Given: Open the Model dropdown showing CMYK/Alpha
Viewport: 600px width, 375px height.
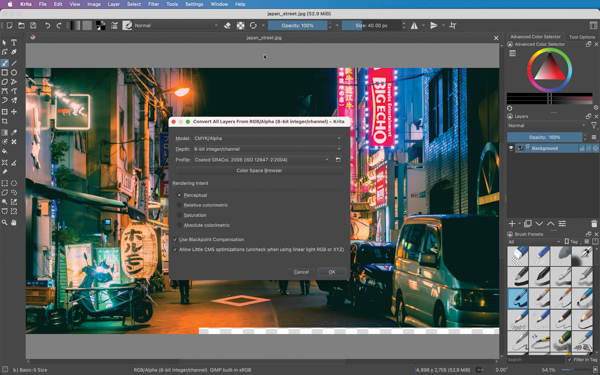Looking at the screenshot, I should coord(267,138).
